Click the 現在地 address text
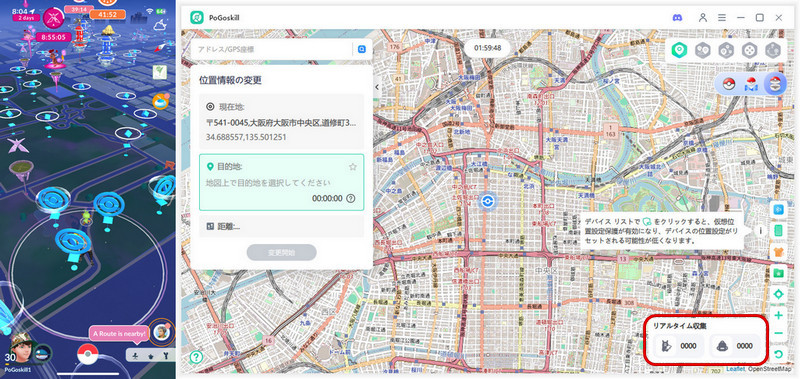 pos(281,123)
